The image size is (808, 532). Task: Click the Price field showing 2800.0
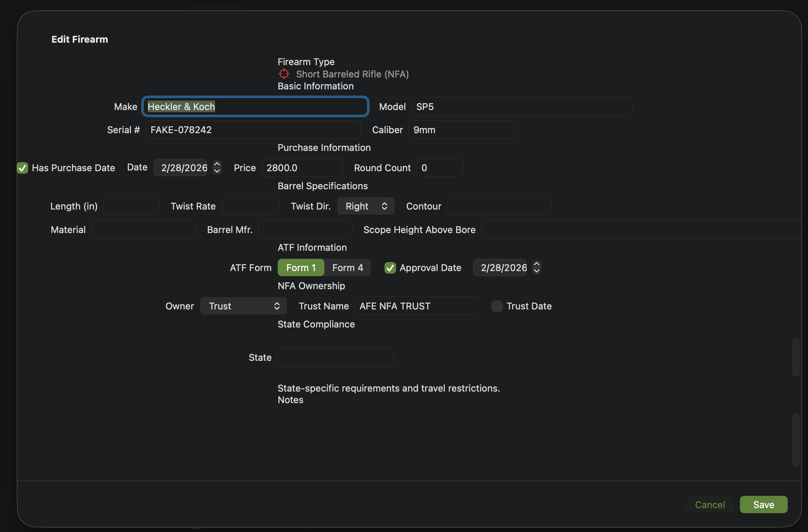(x=302, y=168)
